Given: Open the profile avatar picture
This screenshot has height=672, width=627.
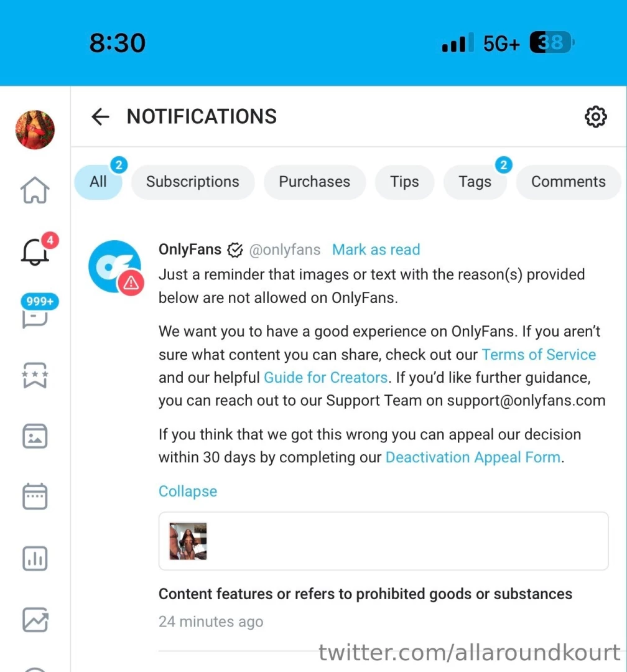Looking at the screenshot, I should [35, 130].
